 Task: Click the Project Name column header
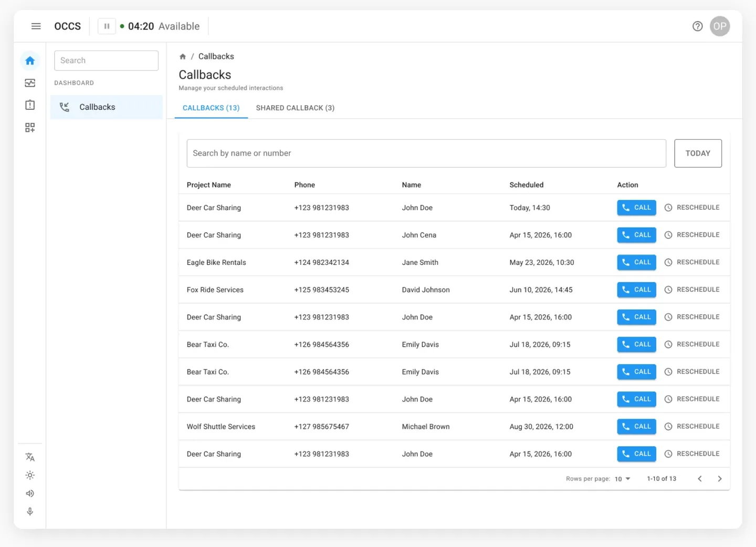(x=209, y=185)
